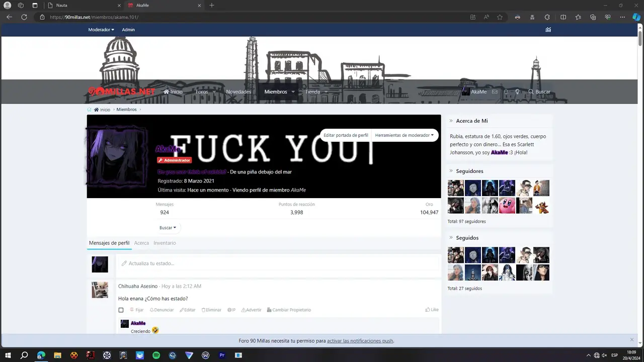This screenshot has height=362, width=644.
Task: Click the Denunciar report action
Action: tap(161, 310)
